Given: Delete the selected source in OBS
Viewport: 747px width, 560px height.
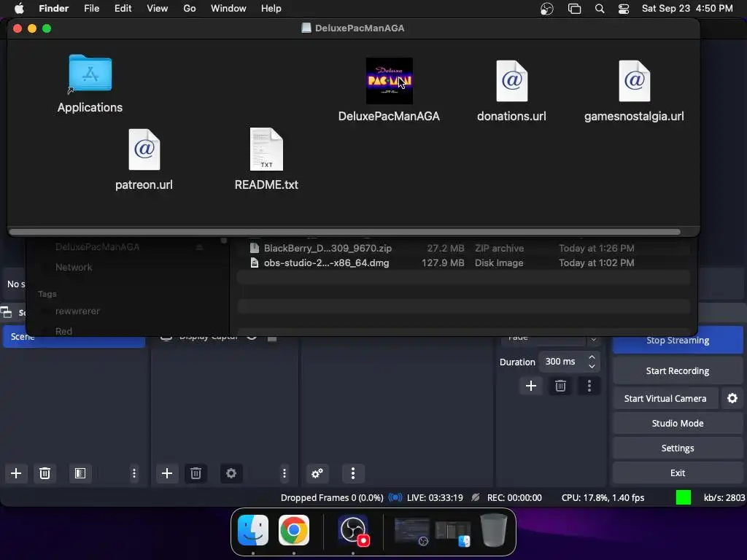Looking at the screenshot, I should (196, 473).
